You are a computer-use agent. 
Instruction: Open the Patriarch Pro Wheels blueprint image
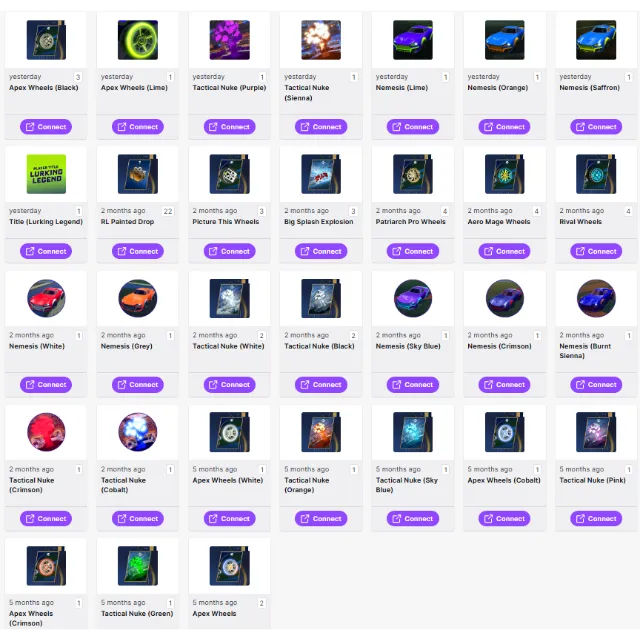(413, 174)
